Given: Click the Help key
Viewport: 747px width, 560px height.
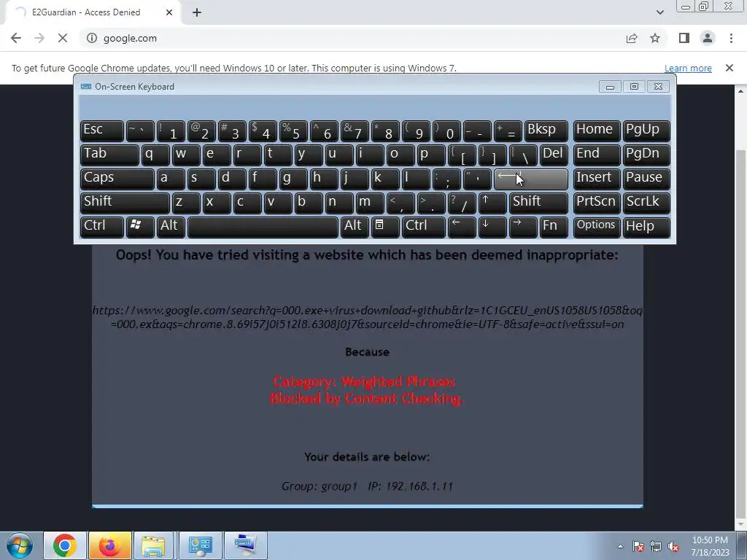Looking at the screenshot, I should (x=646, y=227).
